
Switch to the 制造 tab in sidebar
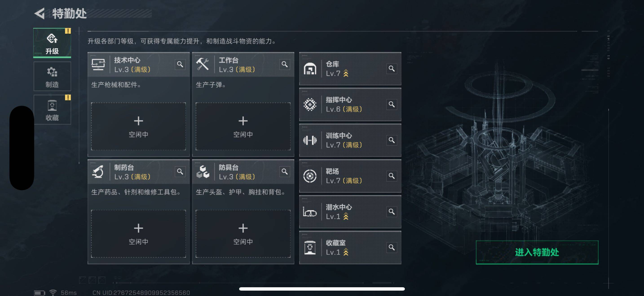click(x=52, y=76)
